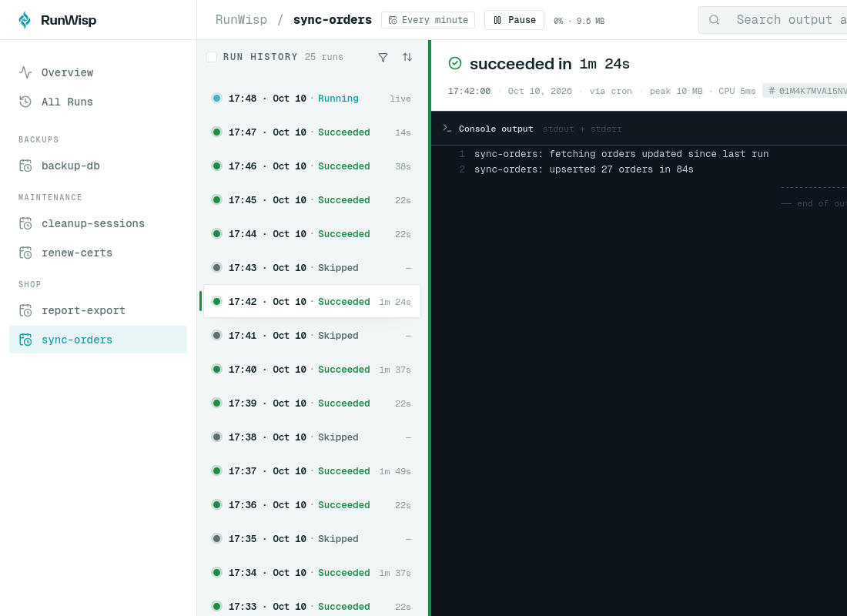Click the search magnifier icon
Image resolution: width=847 pixels, height=616 pixels.
[x=714, y=20]
